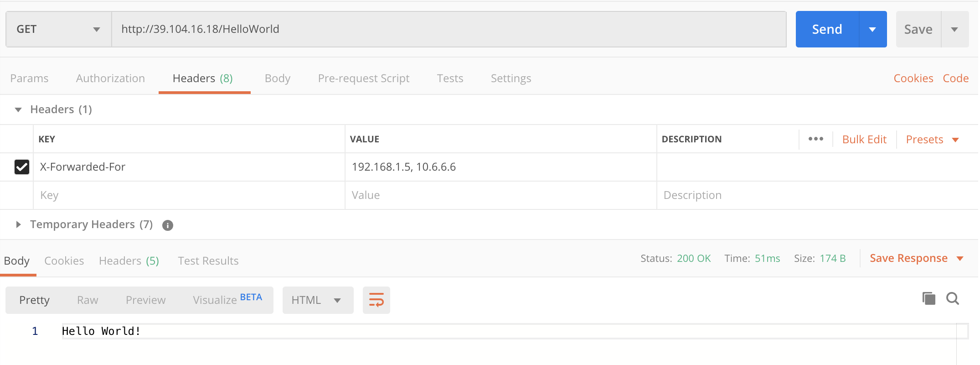Click the request URL input field
This screenshot has width=980, height=365.
point(449,30)
